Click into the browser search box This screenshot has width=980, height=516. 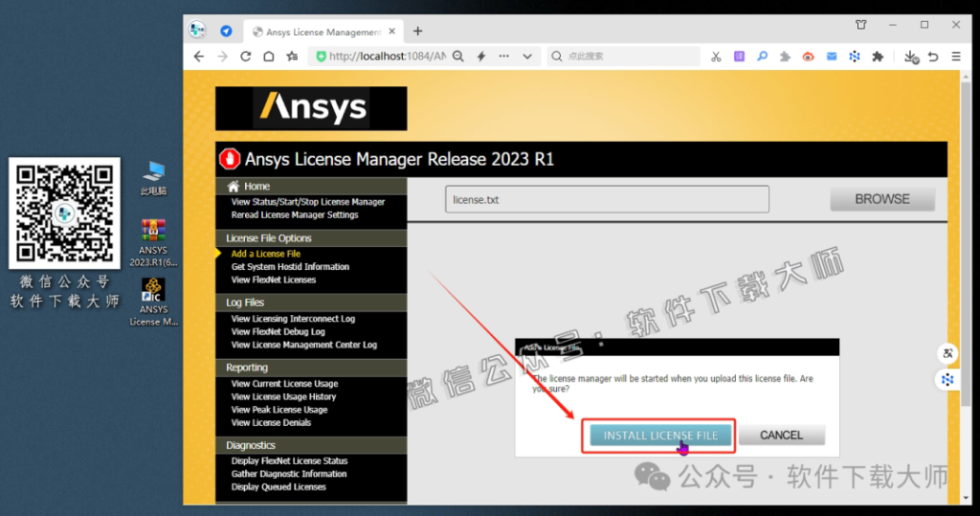coord(624,56)
